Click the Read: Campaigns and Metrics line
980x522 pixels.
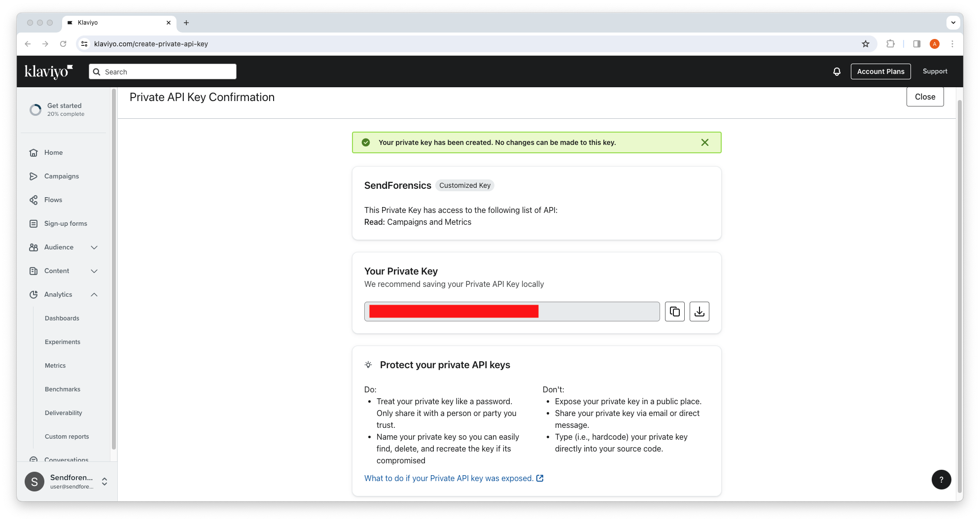pos(418,222)
